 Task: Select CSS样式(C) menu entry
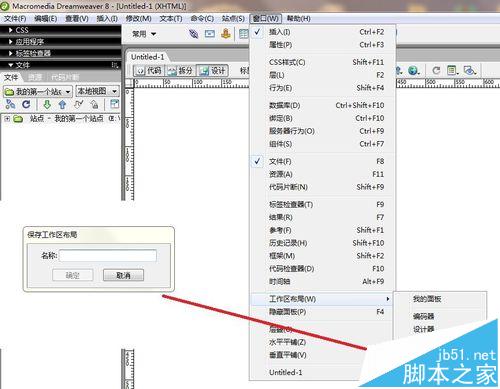coord(322,62)
